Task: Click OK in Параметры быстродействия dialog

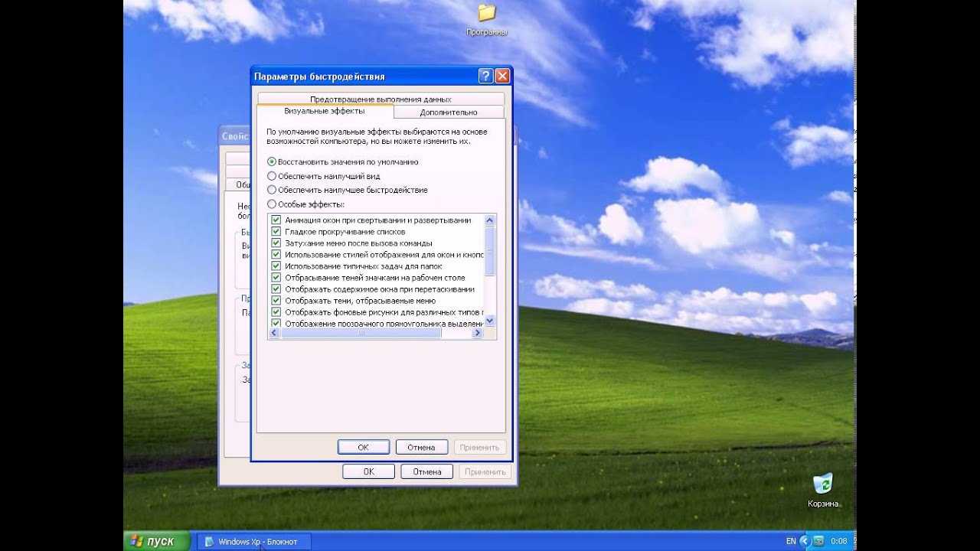Action: click(363, 447)
